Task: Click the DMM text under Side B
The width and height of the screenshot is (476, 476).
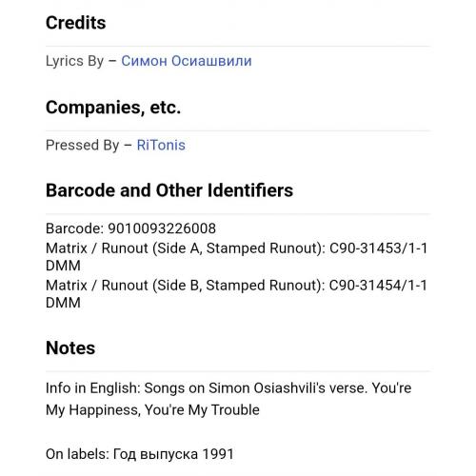Action: [63, 303]
